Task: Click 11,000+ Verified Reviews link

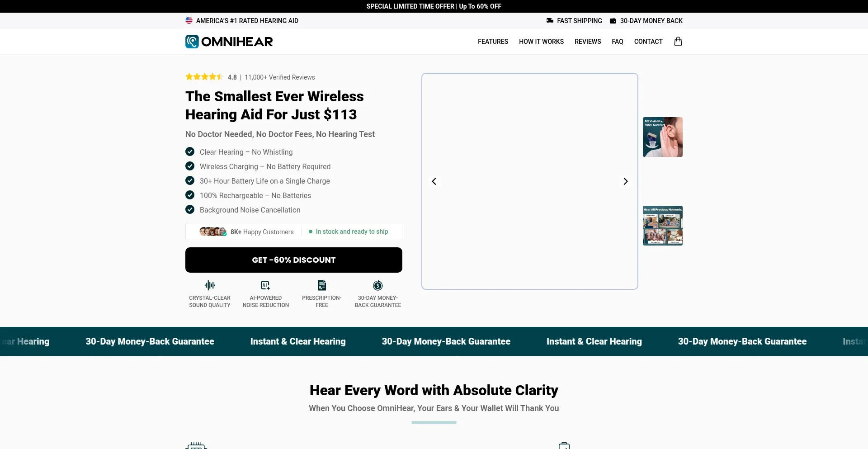Action: click(x=280, y=77)
